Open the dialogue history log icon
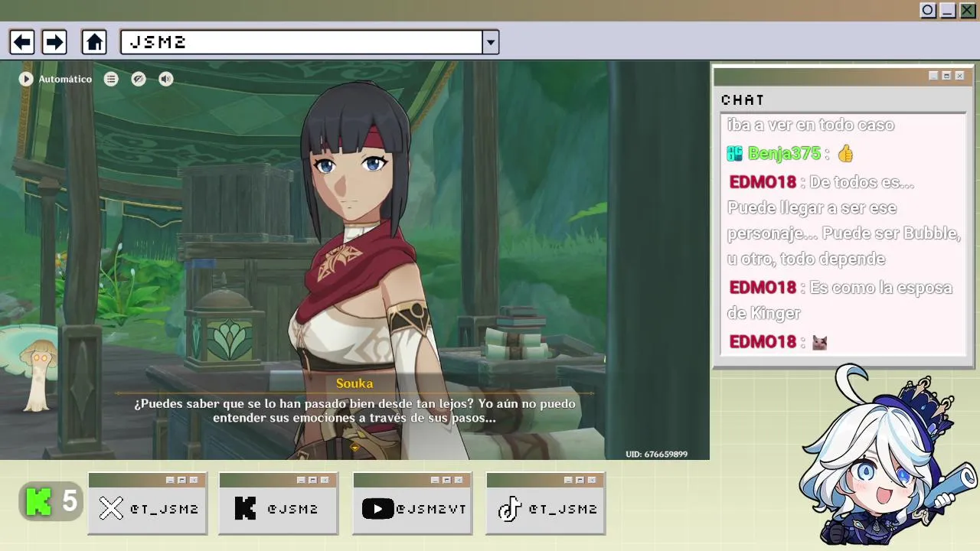 click(111, 79)
